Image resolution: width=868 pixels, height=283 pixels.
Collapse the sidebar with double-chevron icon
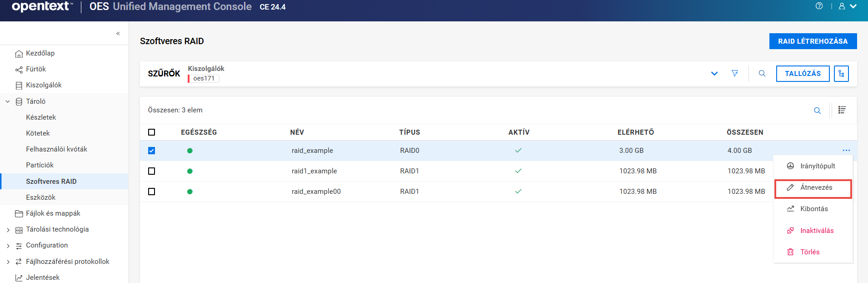pos(118,33)
